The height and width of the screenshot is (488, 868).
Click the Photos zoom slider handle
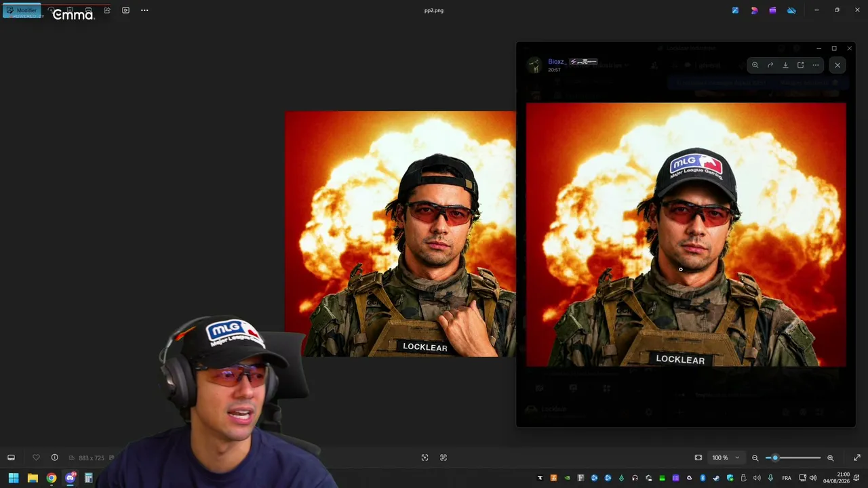coord(775,457)
